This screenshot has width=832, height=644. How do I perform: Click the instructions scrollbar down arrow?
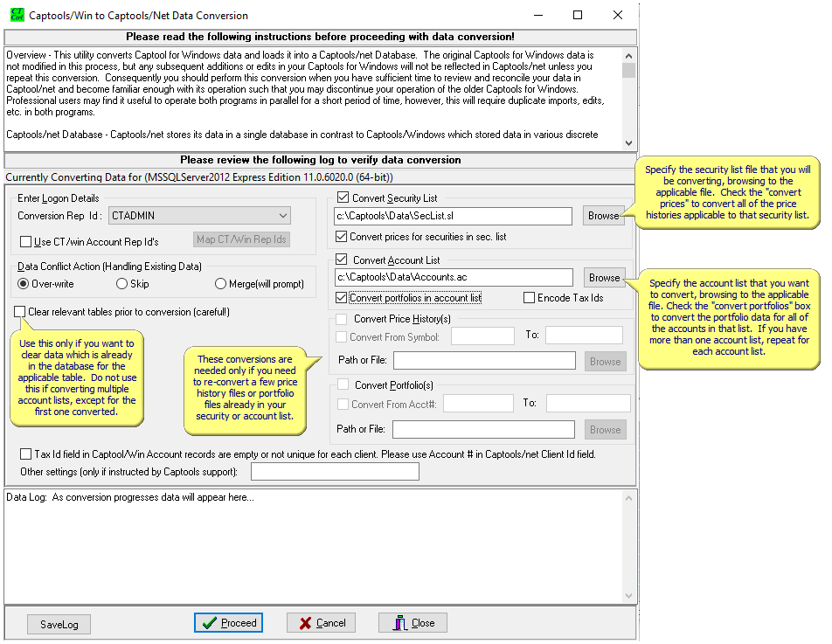628,142
